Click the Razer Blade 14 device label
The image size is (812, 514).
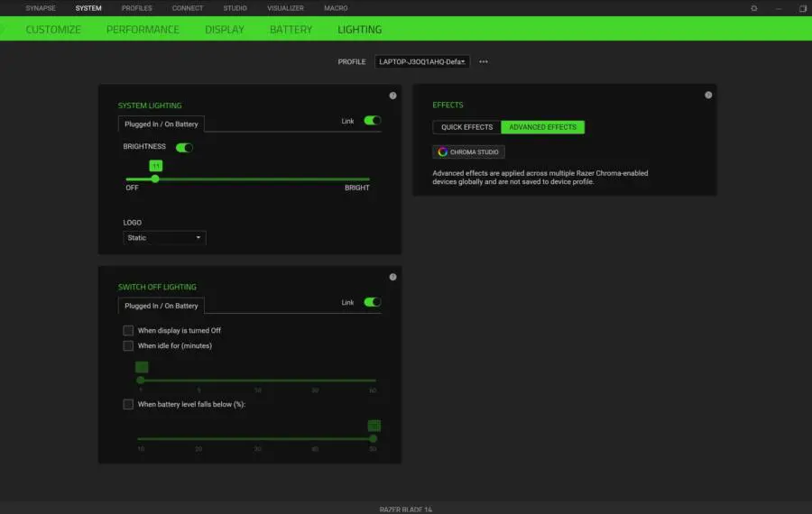click(405, 509)
